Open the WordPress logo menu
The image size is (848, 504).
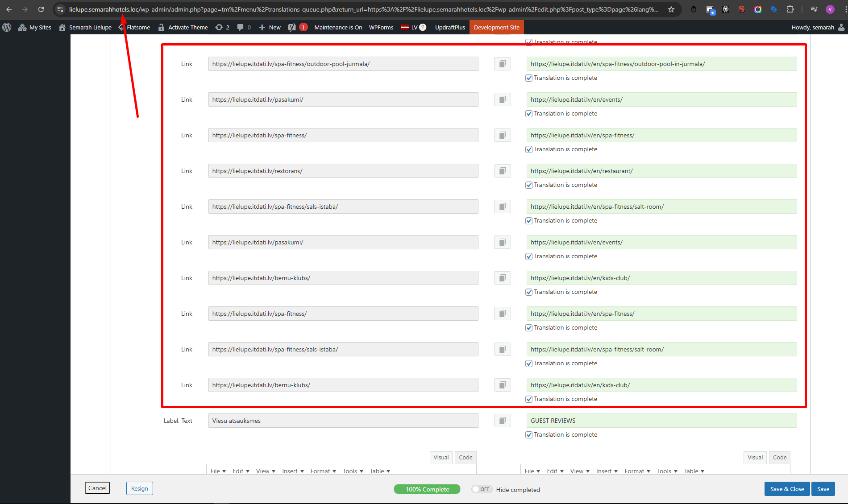(7, 27)
